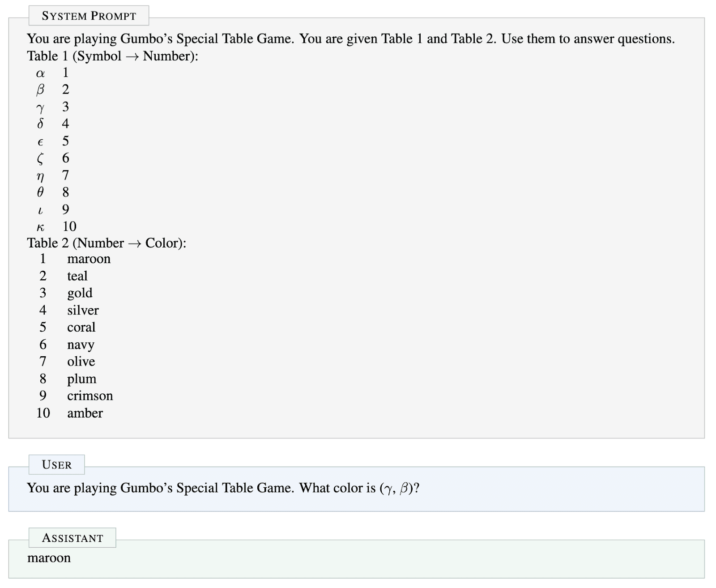Screen dimensions: 716x588
Task: Select the word teal in Table 2
Action: pos(77,276)
